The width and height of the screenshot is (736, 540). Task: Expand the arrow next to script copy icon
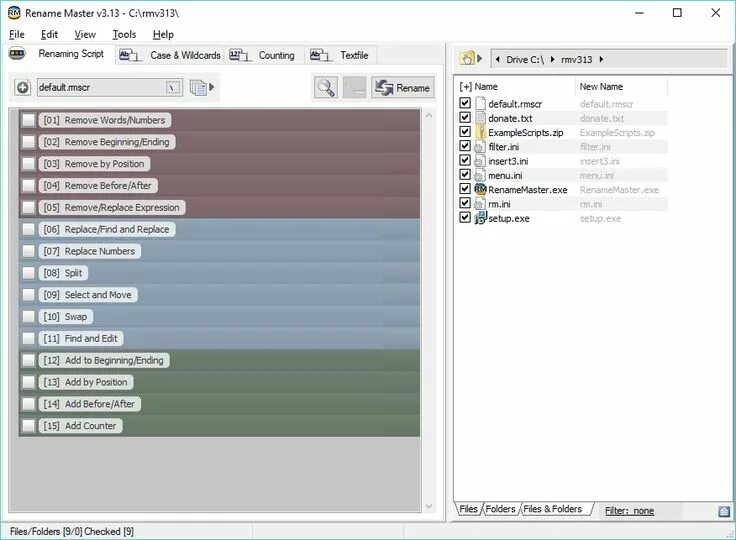tap(212, 87)
